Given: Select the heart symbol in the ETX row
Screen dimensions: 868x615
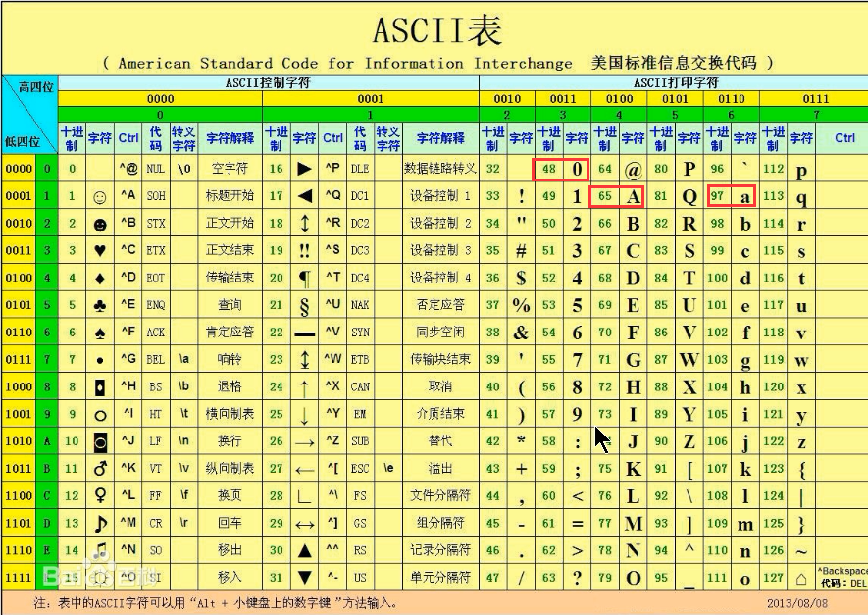Looking at the screenshot, I should [100, 251].
